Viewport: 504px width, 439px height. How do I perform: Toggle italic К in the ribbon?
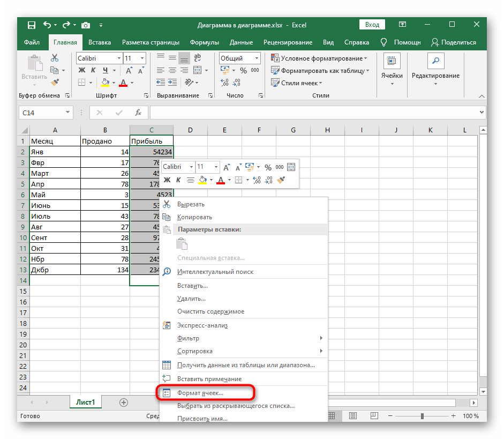coord(93,70)
